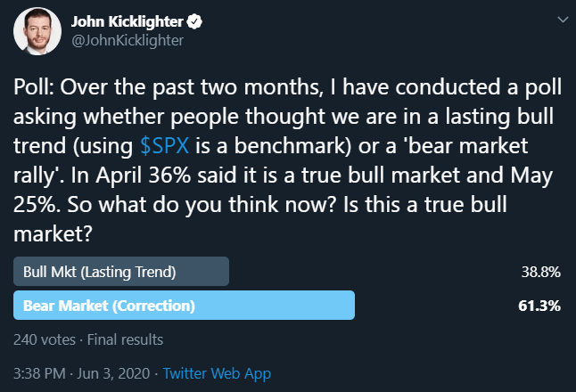Click the John Kicklighter display name
576x392 pixels.
[128, 21]
